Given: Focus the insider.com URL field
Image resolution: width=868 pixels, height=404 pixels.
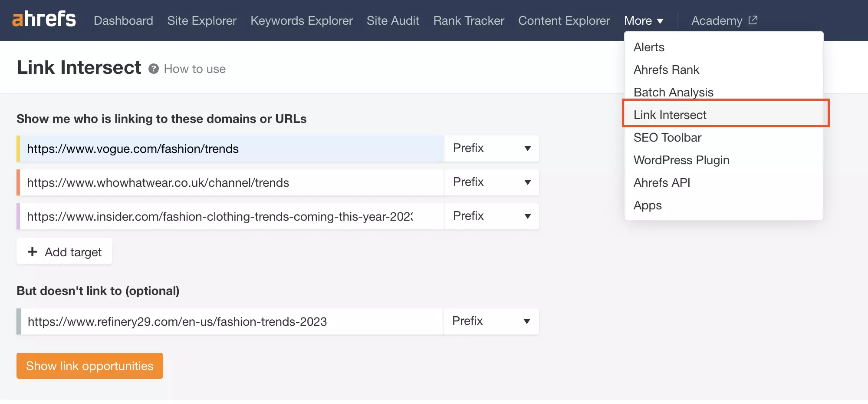Looking at the screenshot, I should point(232,216).
